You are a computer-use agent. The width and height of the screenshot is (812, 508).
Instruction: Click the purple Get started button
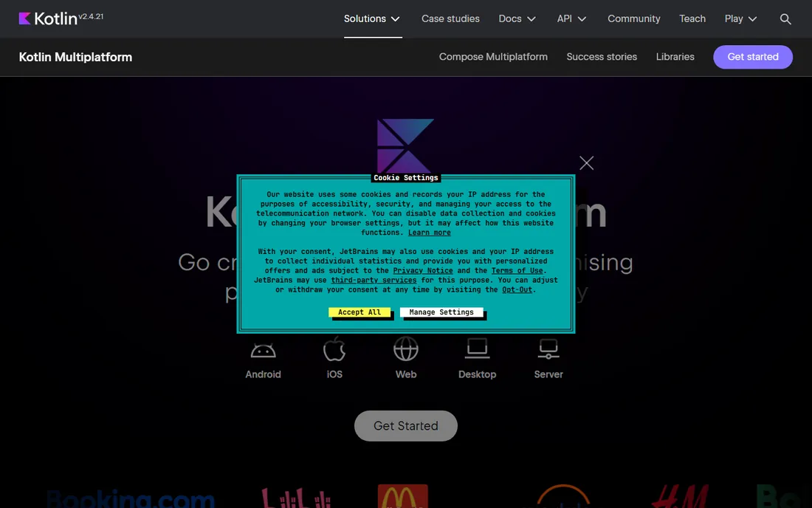752,57
